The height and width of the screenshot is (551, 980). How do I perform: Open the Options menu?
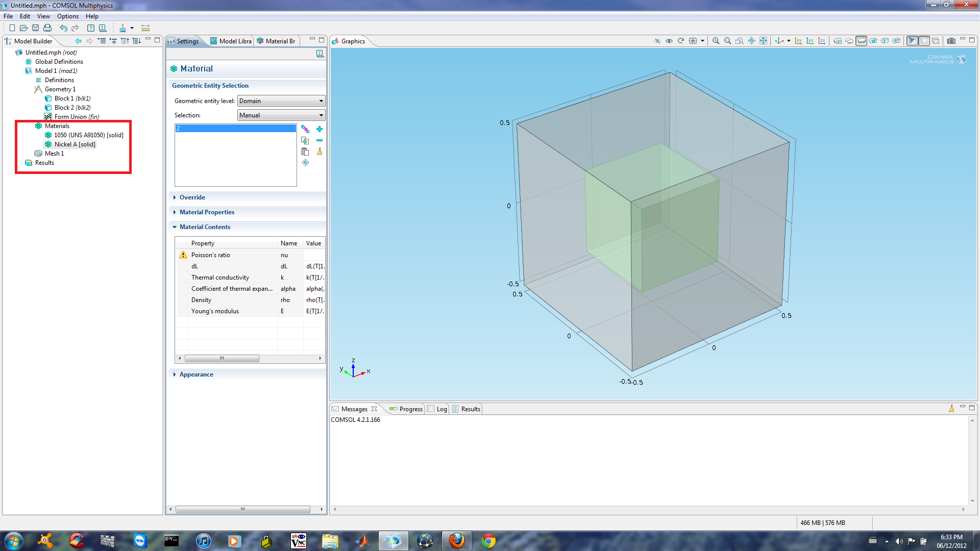(67, 16)
